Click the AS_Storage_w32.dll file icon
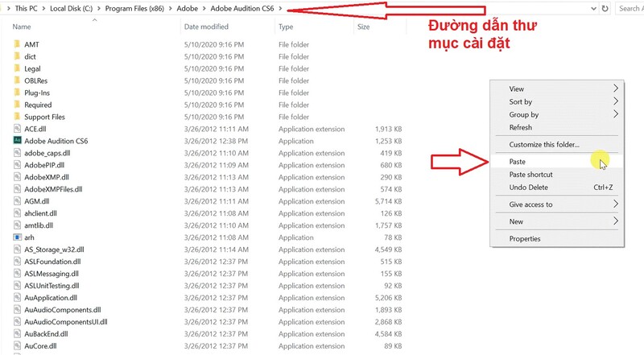Image resolution: width=644 pixels, height=355 pixels. (17, 249)
